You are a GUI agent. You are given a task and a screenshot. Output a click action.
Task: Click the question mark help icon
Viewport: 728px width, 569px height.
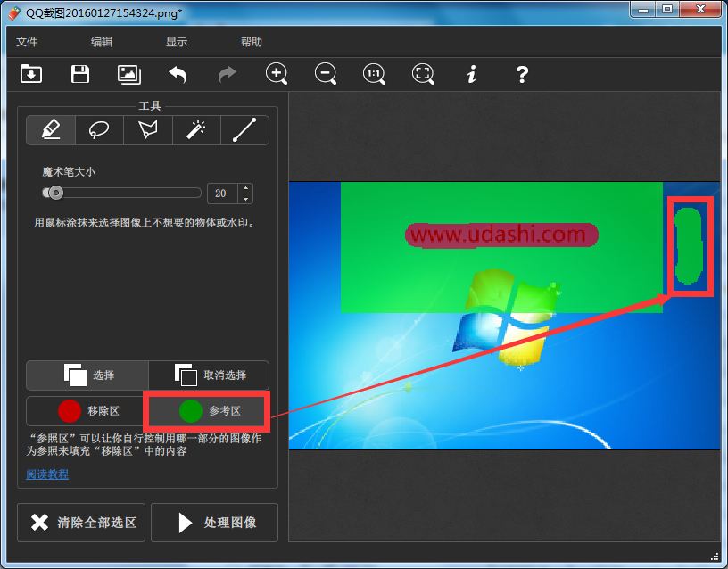(x=522, y=74)
